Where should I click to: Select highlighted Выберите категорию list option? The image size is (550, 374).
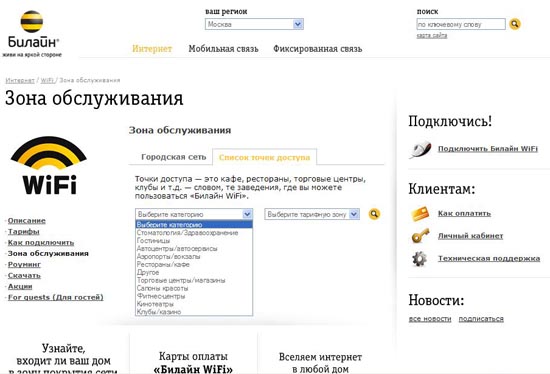pos(194,225)
